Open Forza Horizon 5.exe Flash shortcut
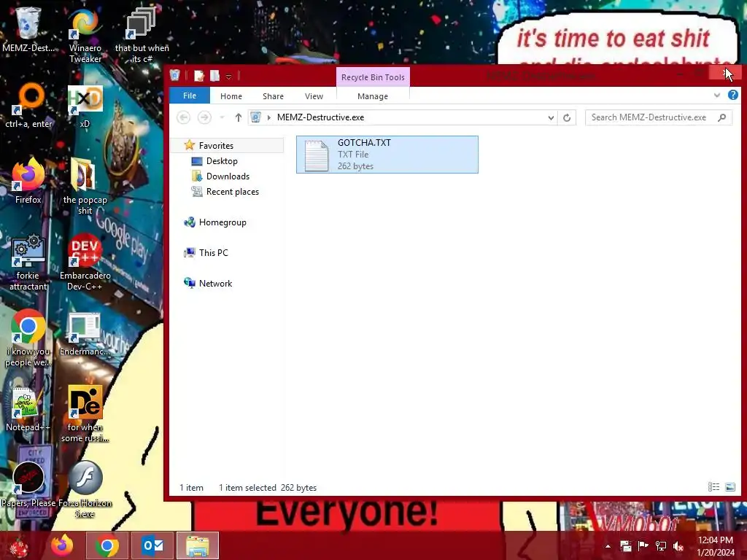The image size is (747, 560). pos(85,489)
